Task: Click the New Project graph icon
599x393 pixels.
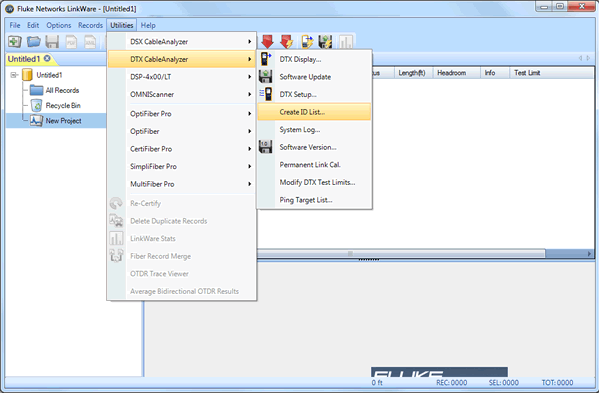Action: click(36, 121)
